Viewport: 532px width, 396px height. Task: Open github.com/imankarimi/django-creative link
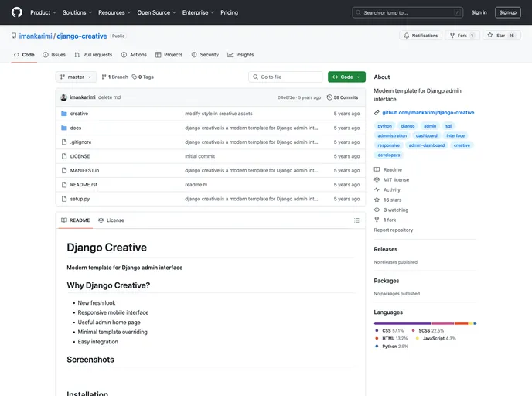428,113
